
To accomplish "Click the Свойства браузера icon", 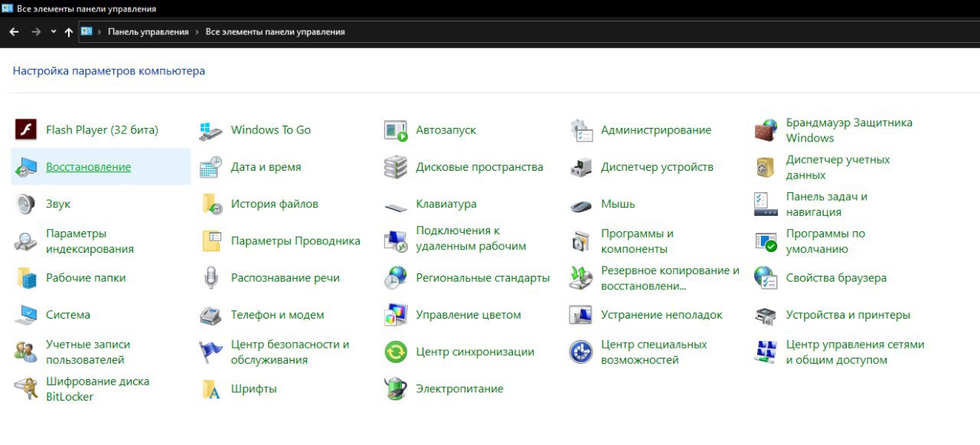I will (766, 278).
